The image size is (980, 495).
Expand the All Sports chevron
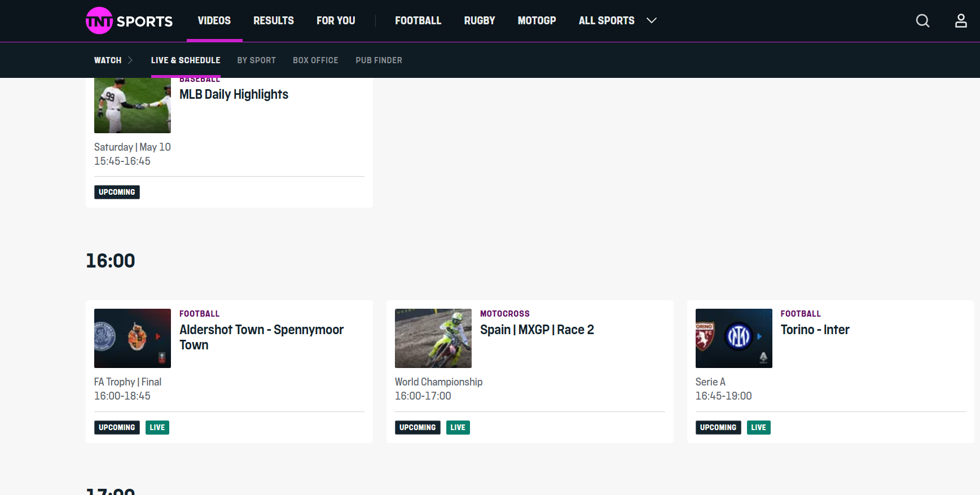[x=652, y=20]
